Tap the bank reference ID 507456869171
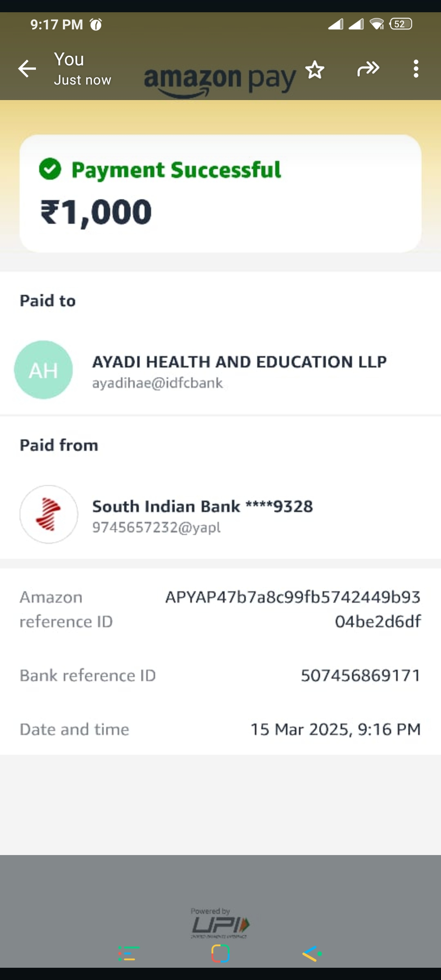The height and width of the screenshot is (980, 441). click(x=361, y=675)
